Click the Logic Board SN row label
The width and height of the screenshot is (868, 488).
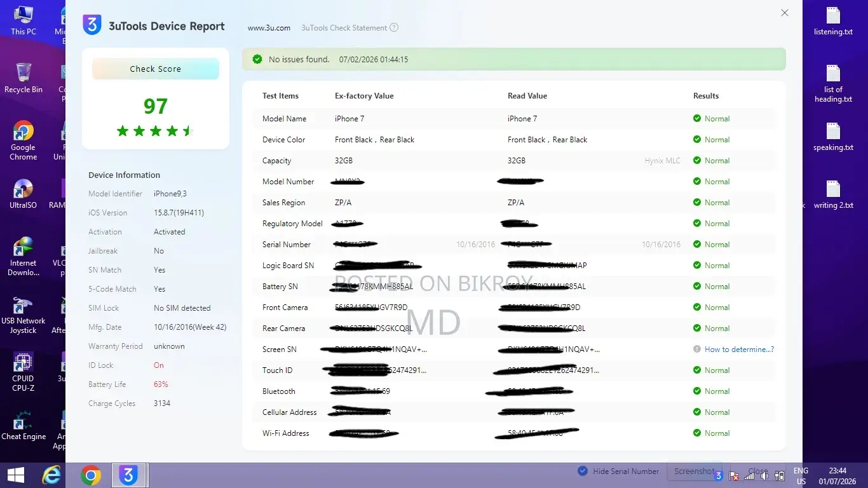288,266
